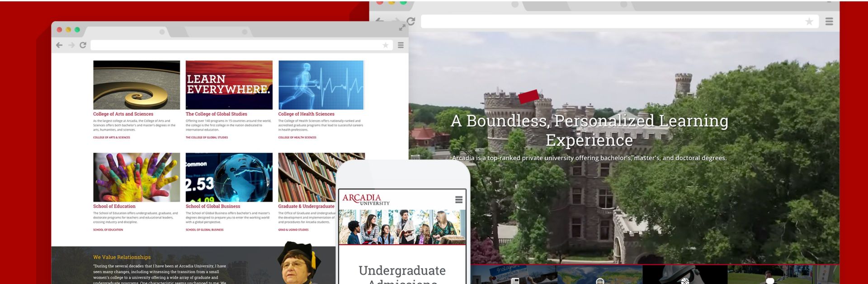Follow the small SCHOOL OF GLOBAL BUSINESS link
Image resolution: width=868 pixels, height=284 pixels.
pos(204,230)
